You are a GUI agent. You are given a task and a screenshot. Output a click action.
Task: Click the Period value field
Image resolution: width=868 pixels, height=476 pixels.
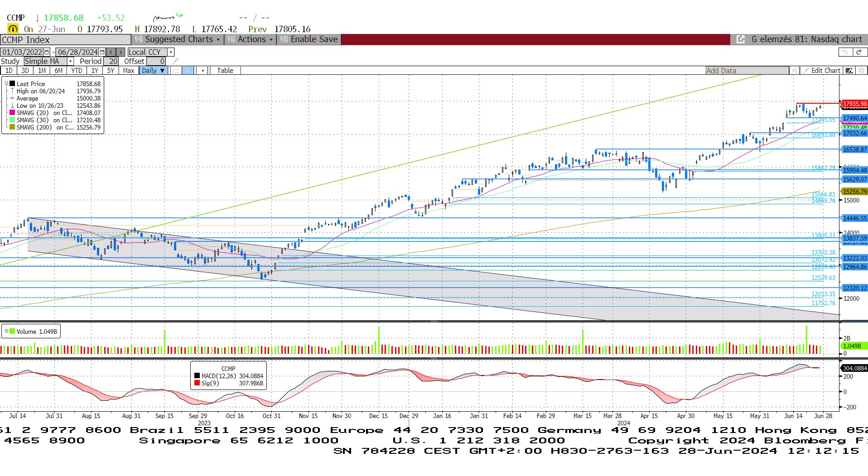tap(111, 61)
